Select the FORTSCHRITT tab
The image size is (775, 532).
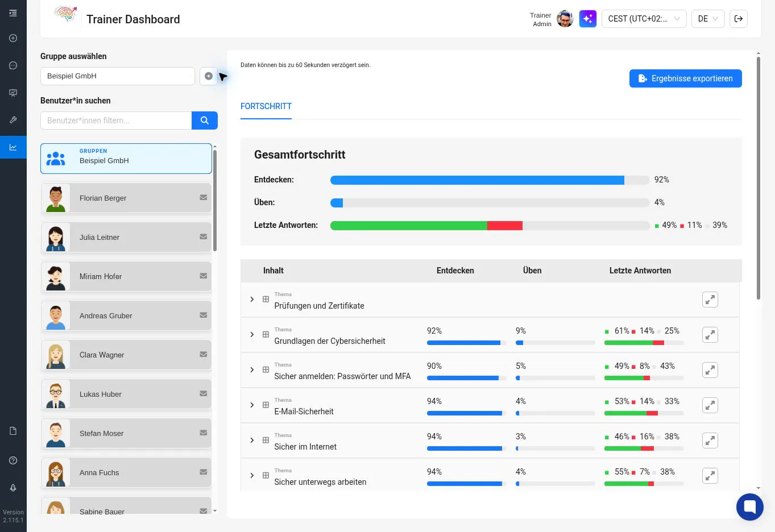(x=266, y=106)
